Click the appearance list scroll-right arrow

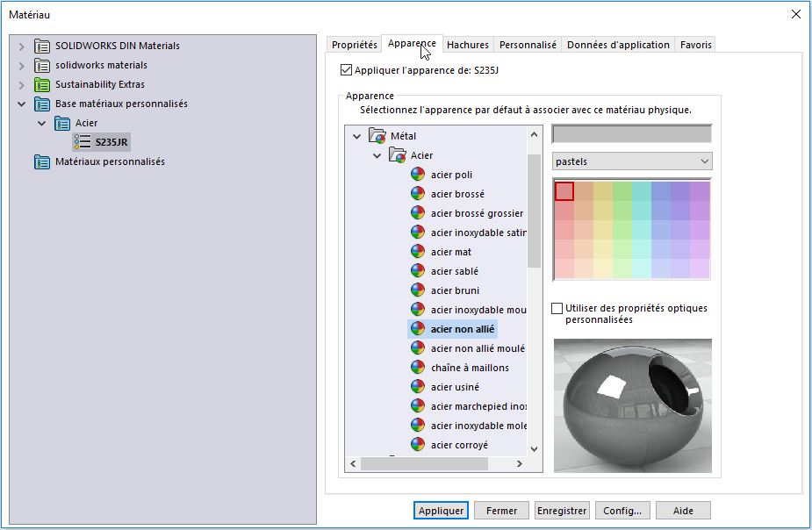[519, 463]
